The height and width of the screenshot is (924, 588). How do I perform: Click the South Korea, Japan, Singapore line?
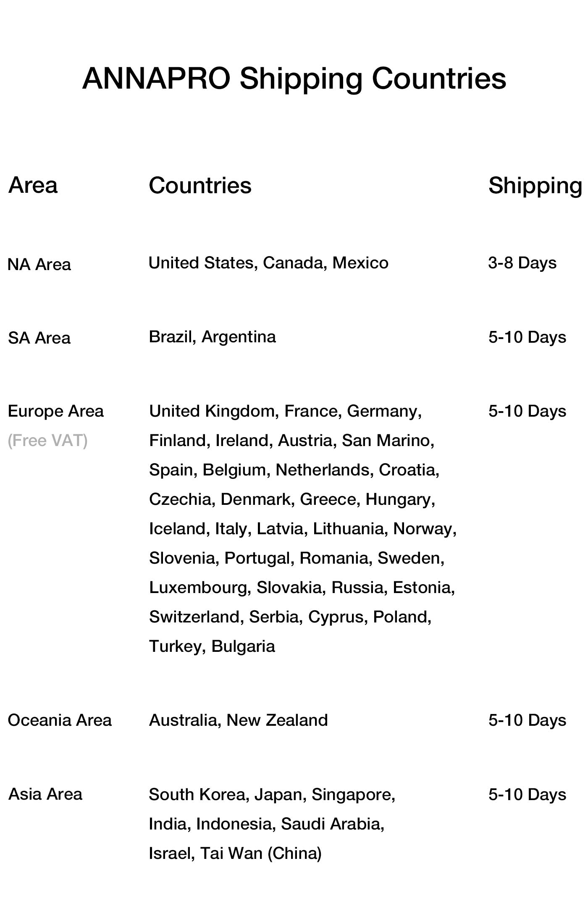[272, 795]
